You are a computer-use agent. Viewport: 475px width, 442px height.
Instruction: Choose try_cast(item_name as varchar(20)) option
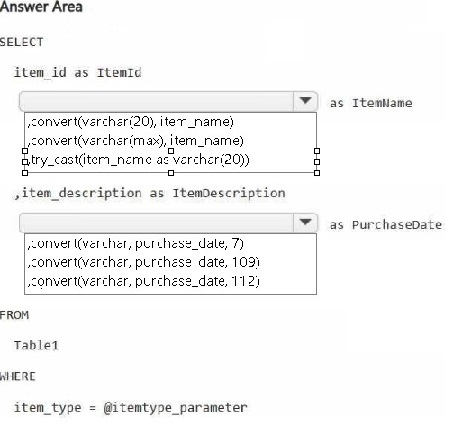138,160
